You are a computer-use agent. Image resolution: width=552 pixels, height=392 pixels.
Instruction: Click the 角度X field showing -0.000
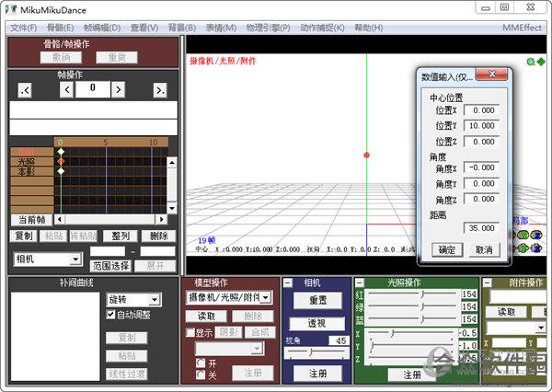pos(481,167)
